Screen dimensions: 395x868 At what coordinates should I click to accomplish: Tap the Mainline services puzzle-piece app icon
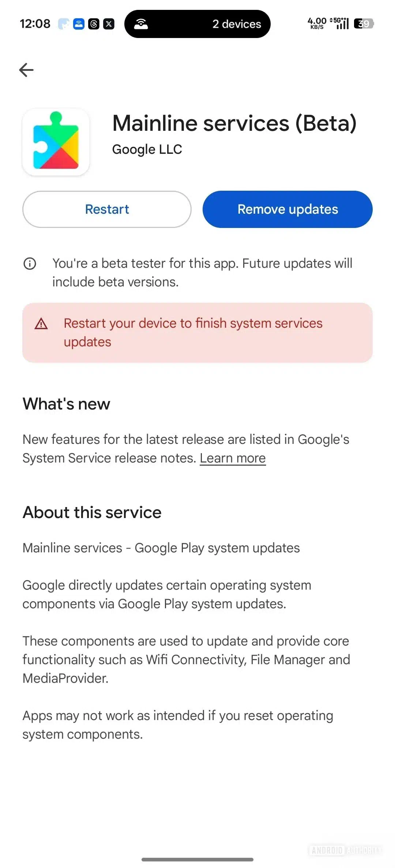(x=56, y=142)
